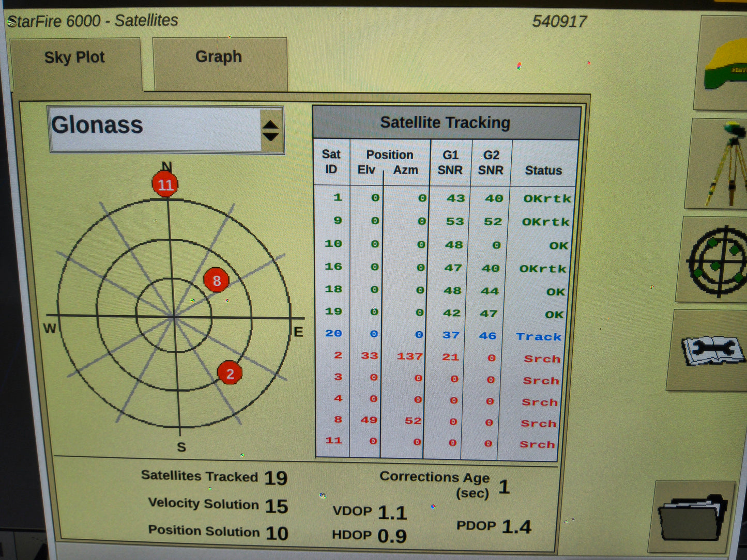The width and height of the screenshot is (747, 560).
Task: Click satellite 9 G1 SNR value 53
Action: coord(455,222)
